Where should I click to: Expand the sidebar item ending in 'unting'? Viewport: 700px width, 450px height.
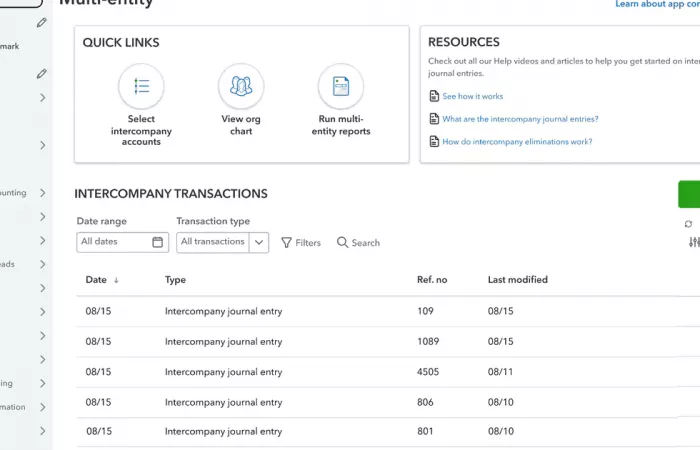pos(42,193)
